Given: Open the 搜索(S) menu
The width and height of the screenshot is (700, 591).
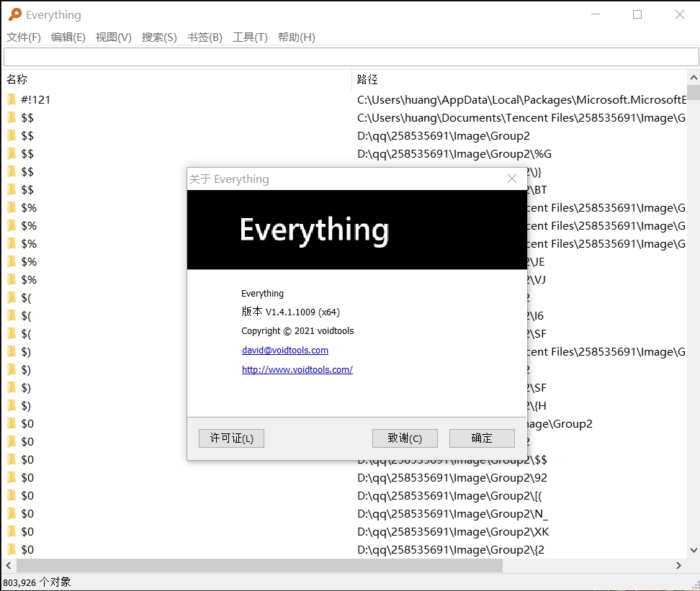Looking at the screenshot, I should [x=159, y=37].
